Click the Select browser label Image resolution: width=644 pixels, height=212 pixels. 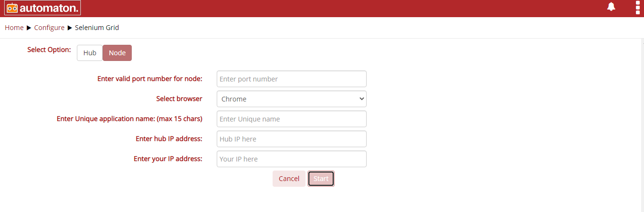click(179, 99)
